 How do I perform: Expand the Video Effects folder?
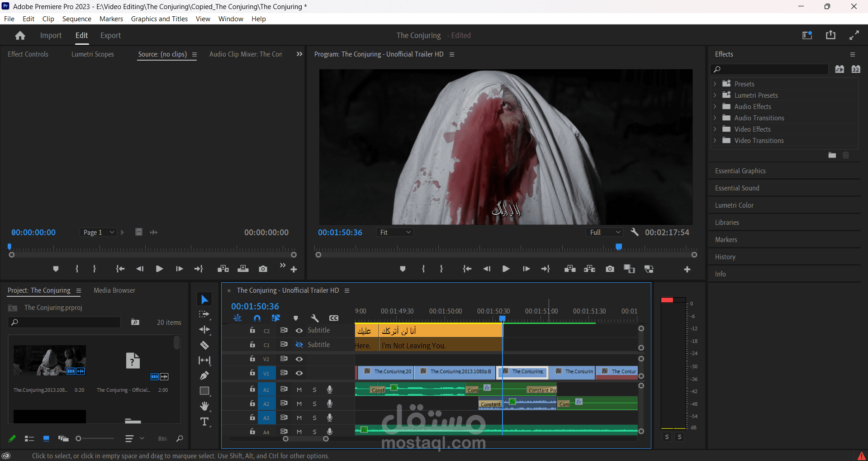tap(715, 129)
